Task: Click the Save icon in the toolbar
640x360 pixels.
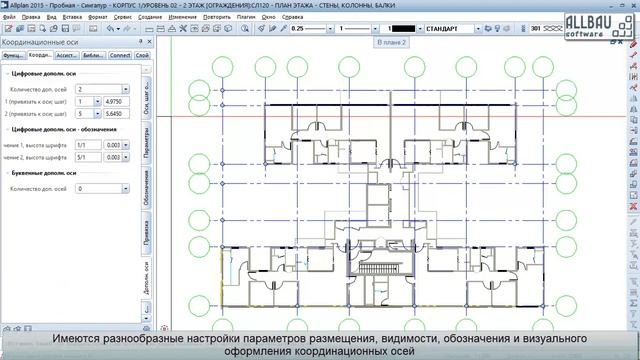Action: click(65, 29)
